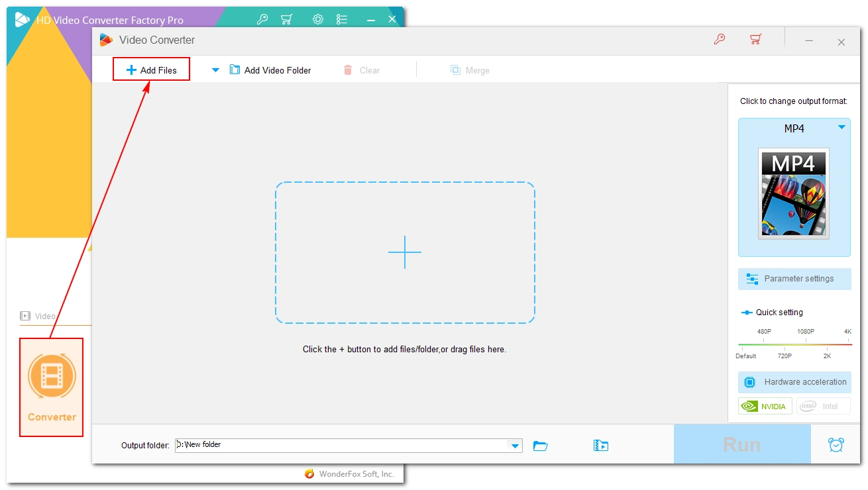Toggle NVIDIA acceleration option
Image resolution: width=868 pixels, height=490 pixels.
(765, 407)
